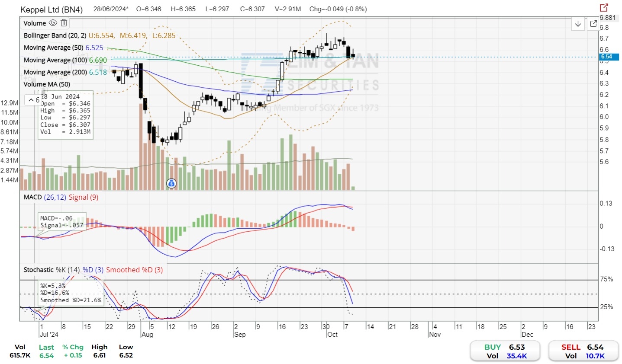Open chart in new window via grey icon
This screenshot has height=364, width=622.
click(x=593, y=24)
